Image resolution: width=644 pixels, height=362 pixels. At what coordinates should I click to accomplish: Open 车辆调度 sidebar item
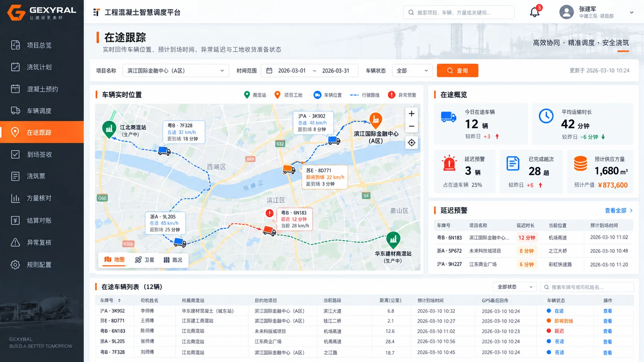pos(42,111)
